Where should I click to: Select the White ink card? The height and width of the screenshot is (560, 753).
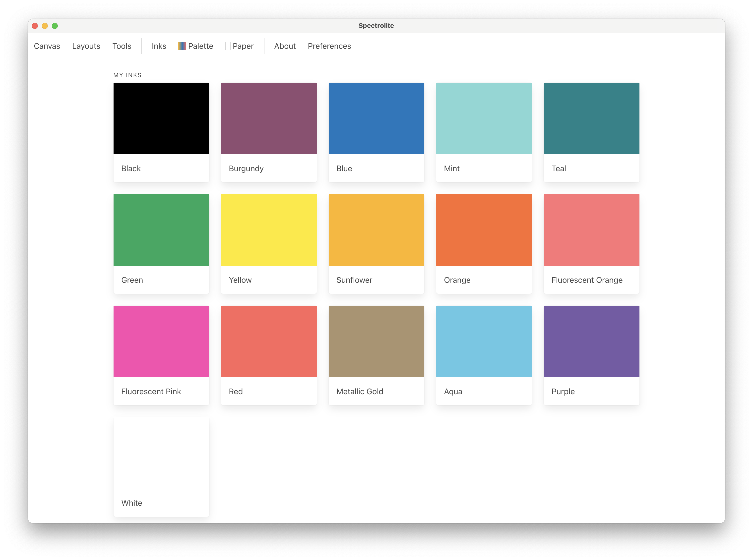click(161, 466)
